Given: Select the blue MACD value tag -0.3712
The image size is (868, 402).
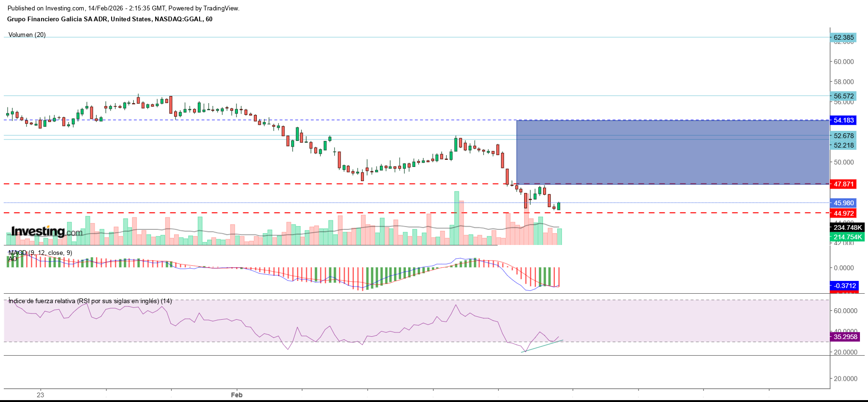Looking at the screenshot, I should [x=844, y=286].
